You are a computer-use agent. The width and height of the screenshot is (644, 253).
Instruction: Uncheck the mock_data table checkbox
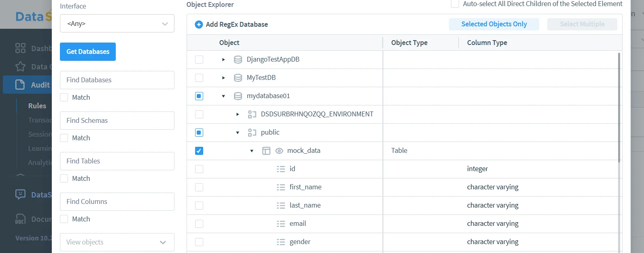[199, 151]
